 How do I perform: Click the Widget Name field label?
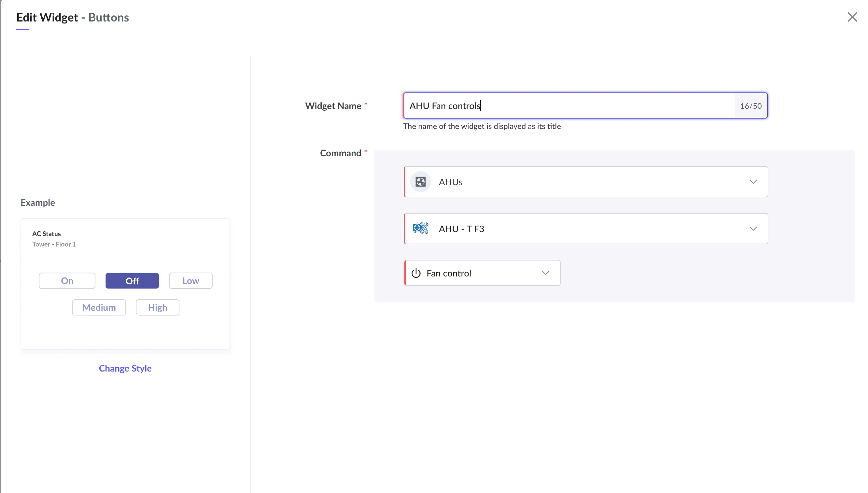click(x=333, y=106)
